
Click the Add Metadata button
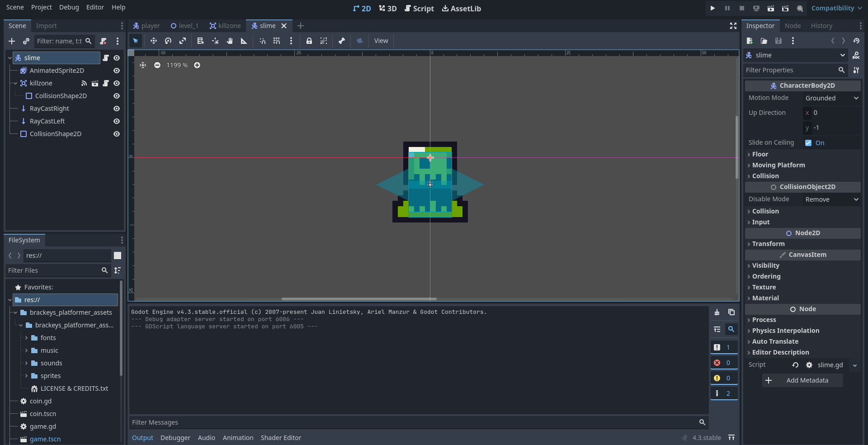(x=802, y=380)
